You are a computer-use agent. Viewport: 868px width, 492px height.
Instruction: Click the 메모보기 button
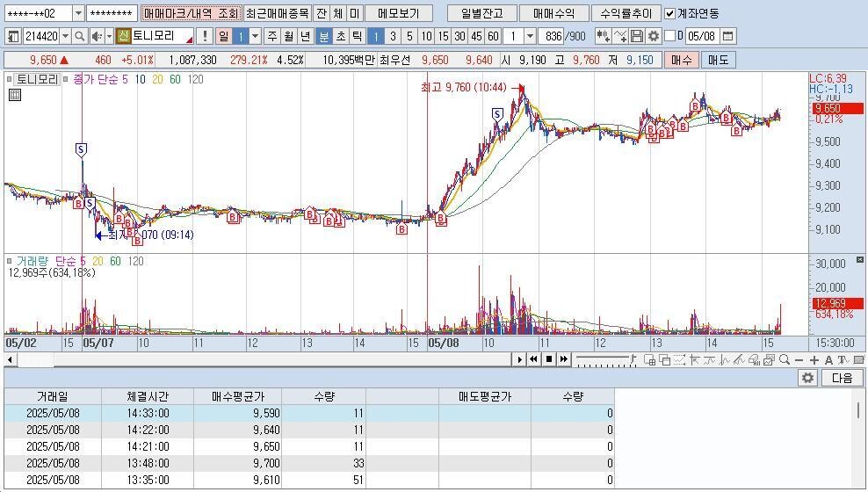point(399,13)
